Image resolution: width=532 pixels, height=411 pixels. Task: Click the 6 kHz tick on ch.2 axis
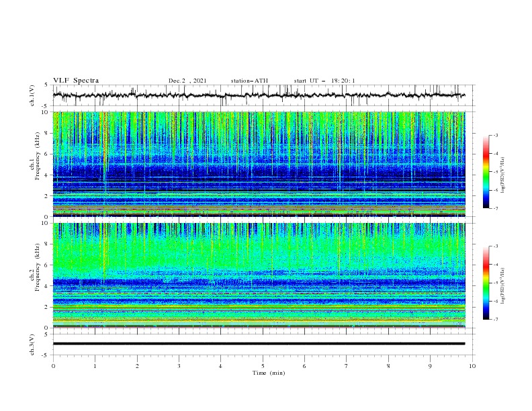tap(46, 265)
